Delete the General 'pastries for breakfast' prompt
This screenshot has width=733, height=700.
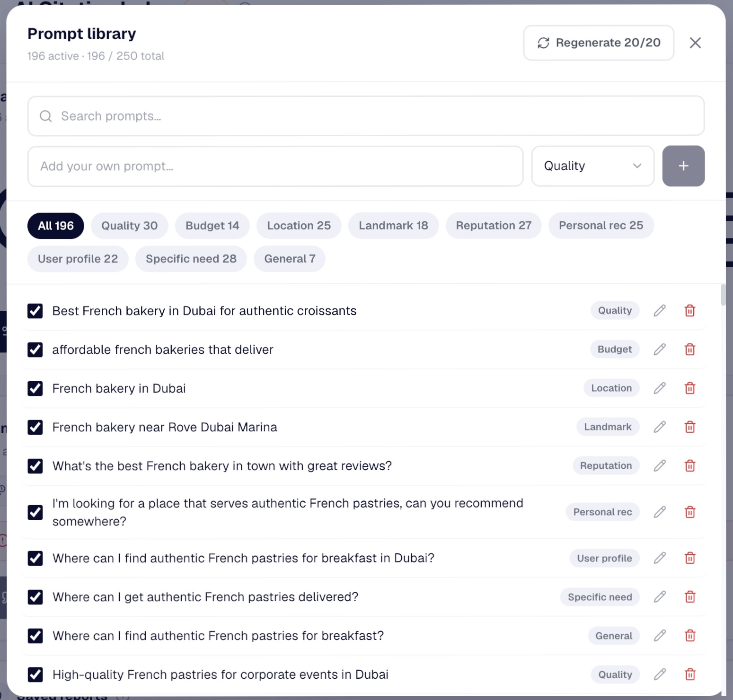tap(690, 636)
